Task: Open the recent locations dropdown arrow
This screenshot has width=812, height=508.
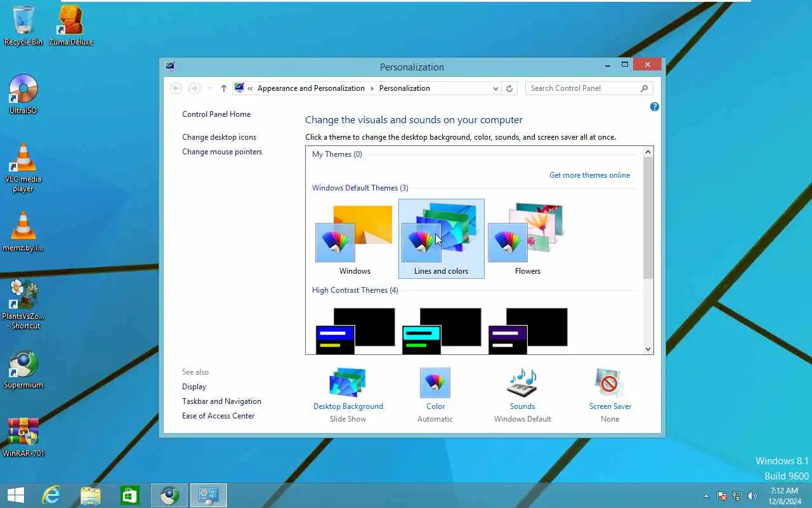Action: (x=210, y=88)
